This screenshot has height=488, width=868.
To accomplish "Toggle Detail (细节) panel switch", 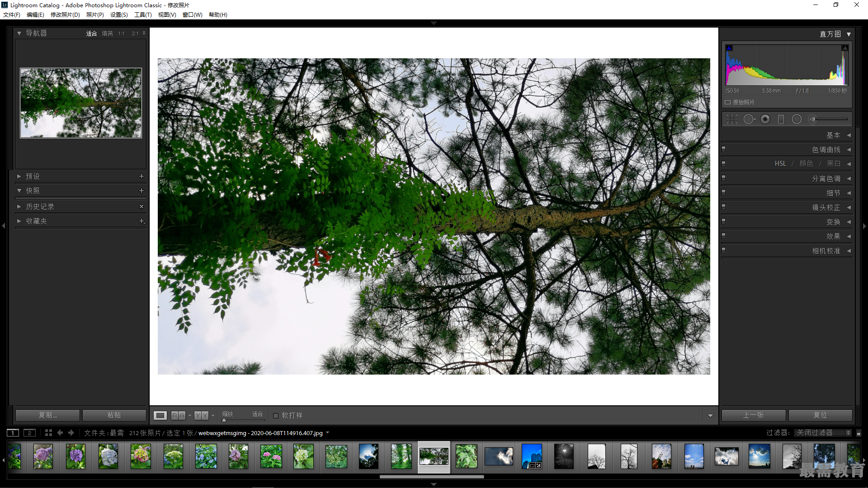I will click(x=724, y=192).
